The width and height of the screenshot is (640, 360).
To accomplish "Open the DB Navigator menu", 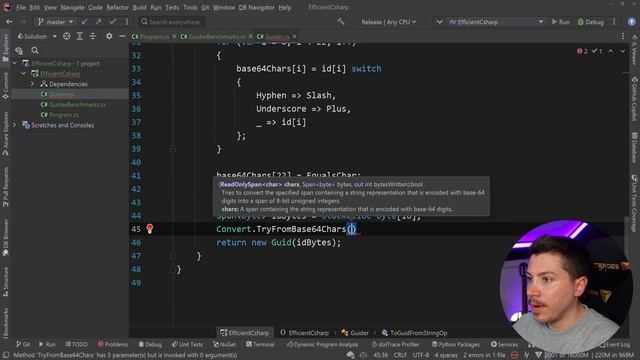I will click(256, 7).
